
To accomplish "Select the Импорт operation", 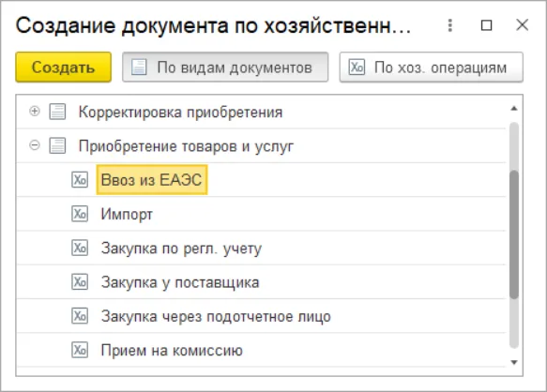I will (261, 214).
